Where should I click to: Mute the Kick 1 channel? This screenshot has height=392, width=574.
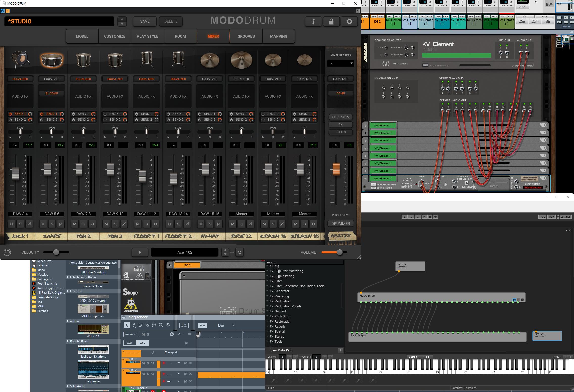point(11,224)
